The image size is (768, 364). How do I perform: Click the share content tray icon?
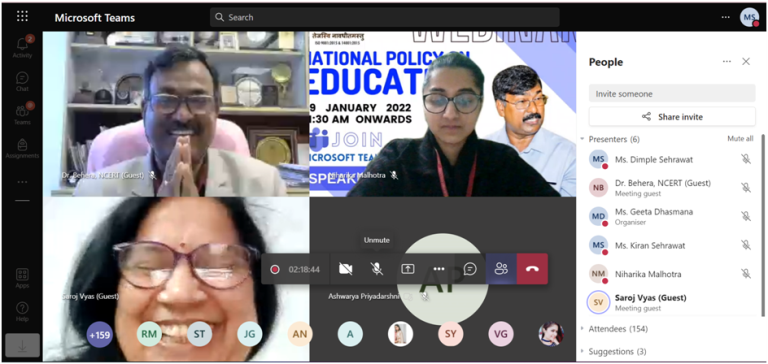click(408, 269)
